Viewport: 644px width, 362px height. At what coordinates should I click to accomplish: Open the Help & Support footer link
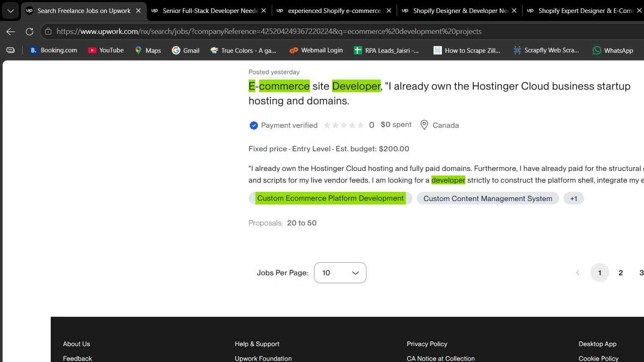[x=257, y=344]
